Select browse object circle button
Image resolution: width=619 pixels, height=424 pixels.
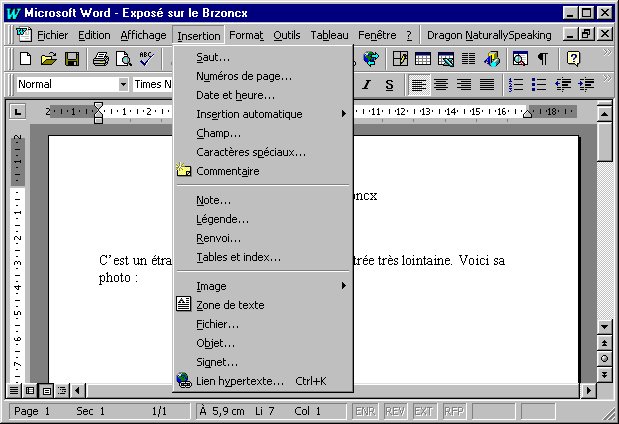point(604,358)
